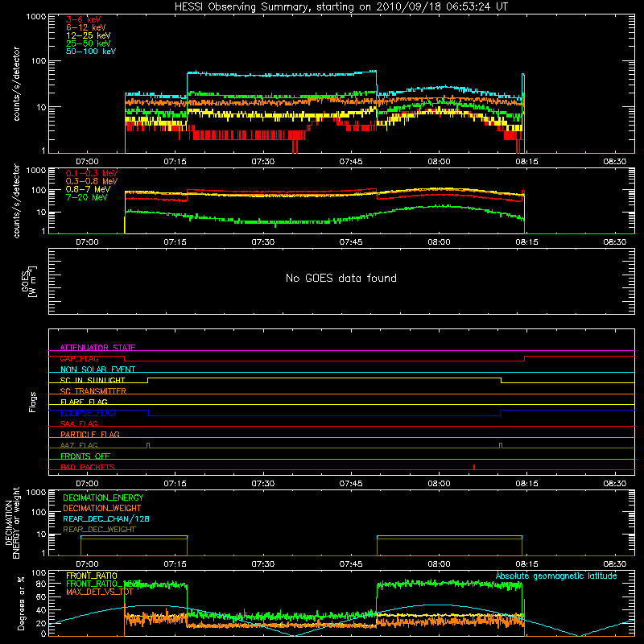
Task: Select the FLARE_FLAG label
Action: [x=84, y=402]
